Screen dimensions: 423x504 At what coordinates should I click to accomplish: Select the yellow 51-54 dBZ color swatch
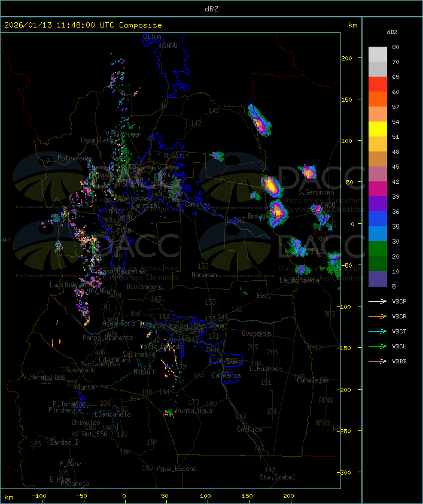(378, 129)
